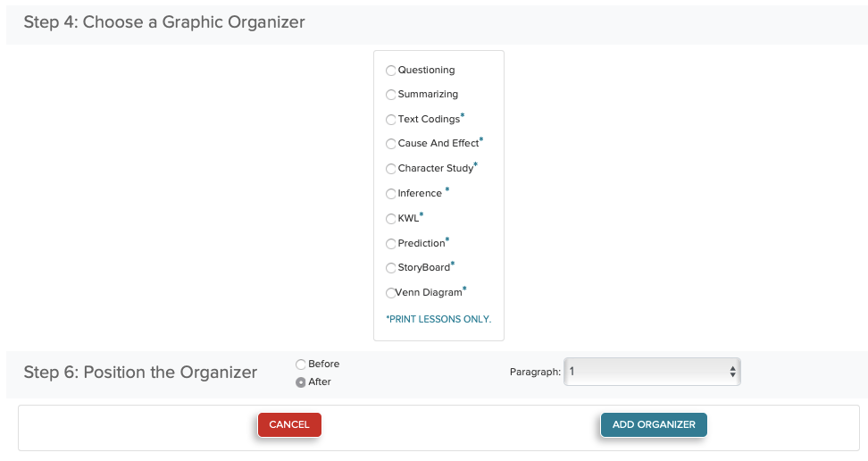Set organizer position to After
The width and height of the screenshot is (868, 461).
(x=301, y=382)
